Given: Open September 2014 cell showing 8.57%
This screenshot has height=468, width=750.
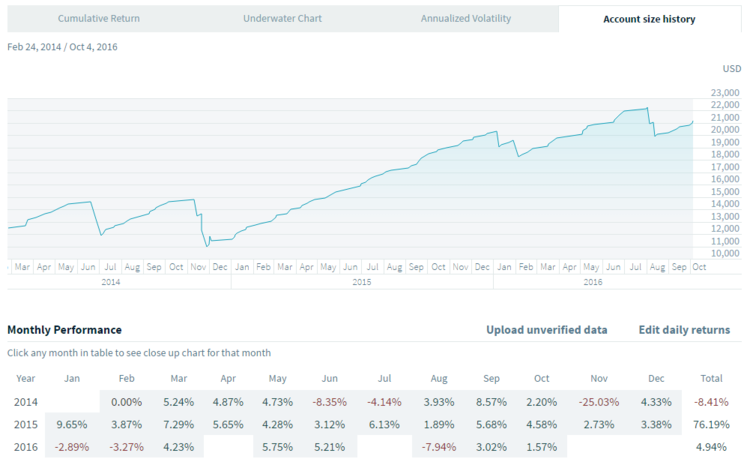Looking at the screenshot, I should tap(490, 402).
